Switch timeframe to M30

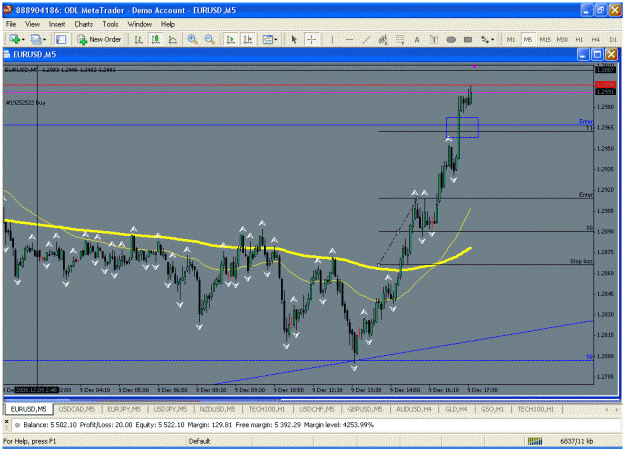pos(562,39)
